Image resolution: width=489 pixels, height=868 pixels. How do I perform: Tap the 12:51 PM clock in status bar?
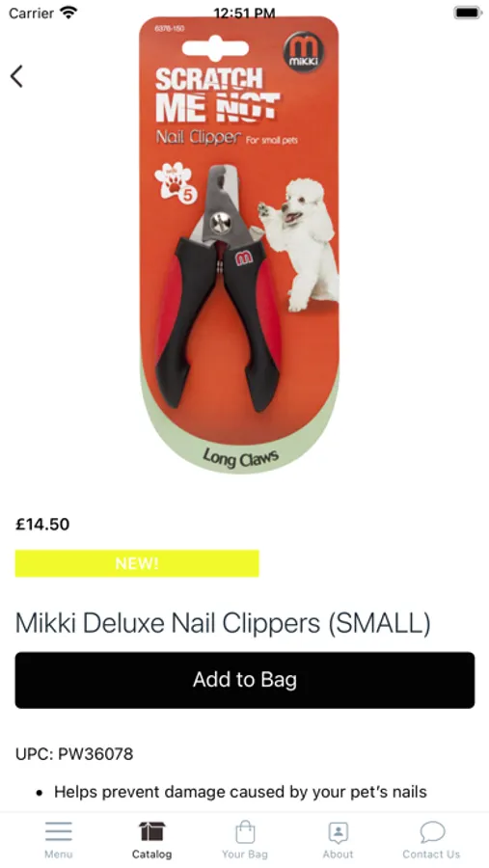(x=244, y=13)
